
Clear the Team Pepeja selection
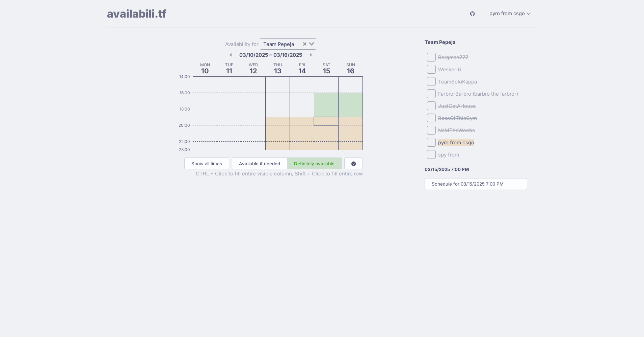[304, 44]
